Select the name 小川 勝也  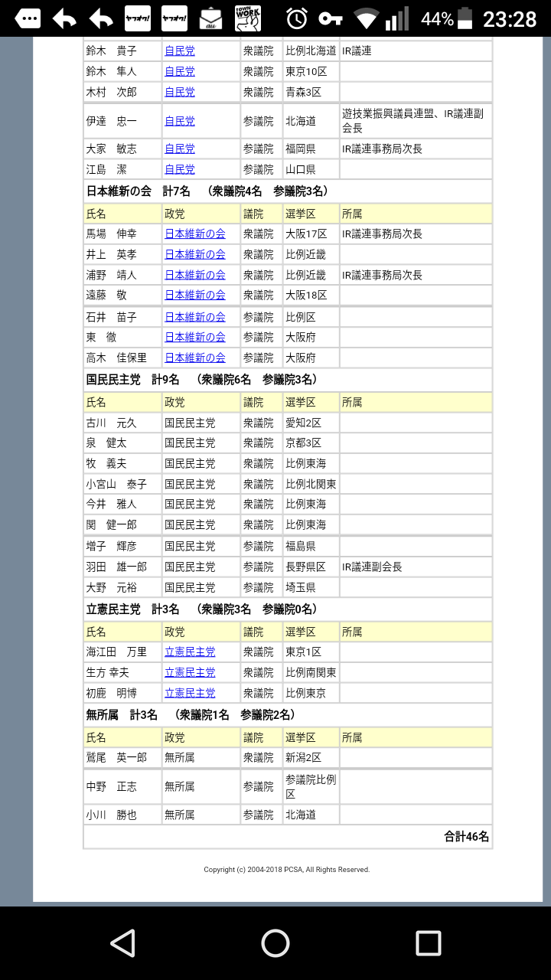(112, 815)
